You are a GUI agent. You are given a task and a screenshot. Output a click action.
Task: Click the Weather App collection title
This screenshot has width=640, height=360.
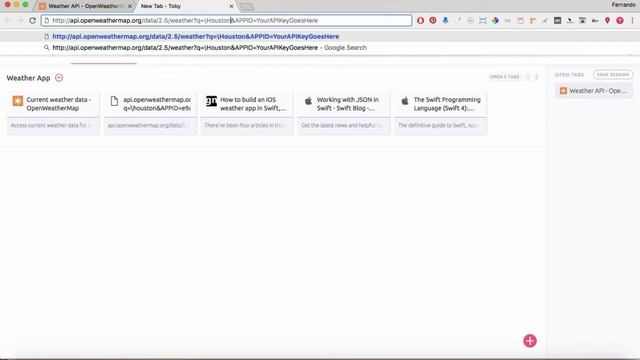(x=28, y=78)
